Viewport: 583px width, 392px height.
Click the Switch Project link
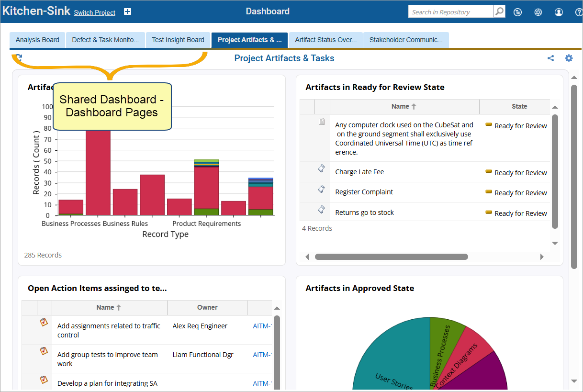pyautogui.click(x=94, y=12)
